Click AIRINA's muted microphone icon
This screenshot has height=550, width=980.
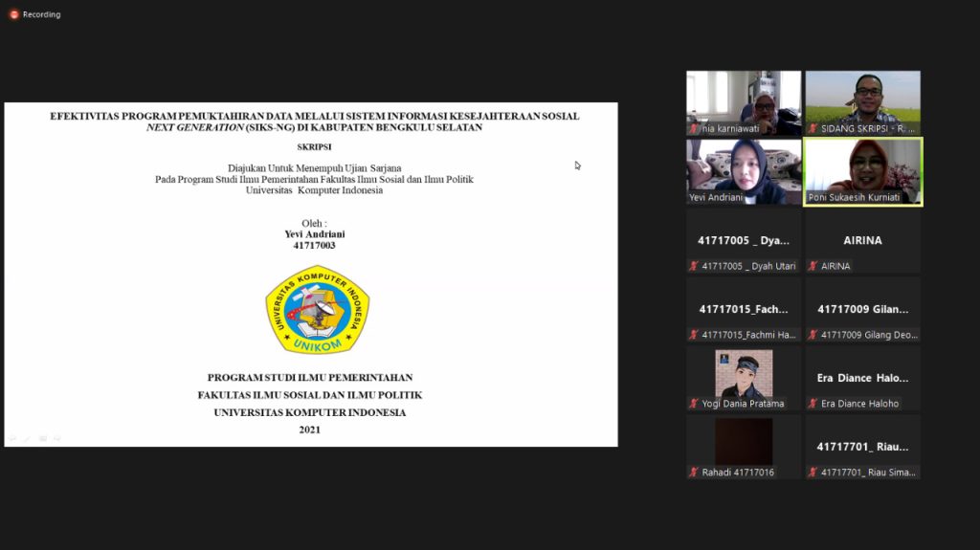coord(813,266)
